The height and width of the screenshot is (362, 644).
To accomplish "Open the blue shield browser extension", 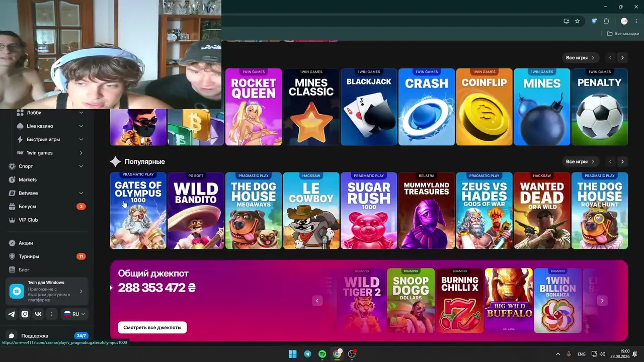I will coord(594,21).
